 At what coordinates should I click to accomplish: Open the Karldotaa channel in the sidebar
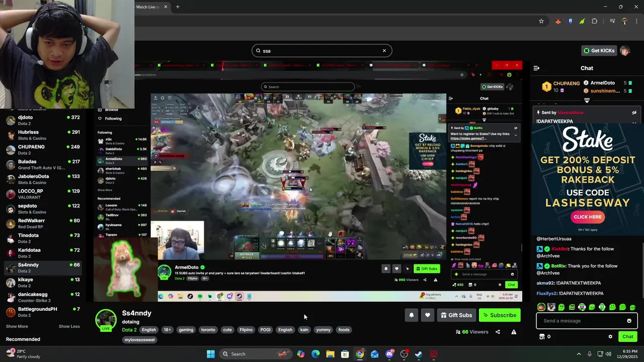(x=42, y=253)
